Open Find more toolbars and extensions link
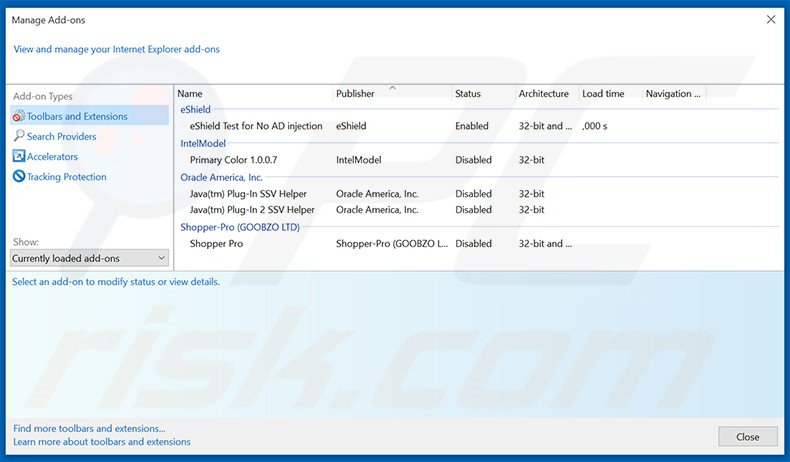Screen dimensions: 790x462 89,428
